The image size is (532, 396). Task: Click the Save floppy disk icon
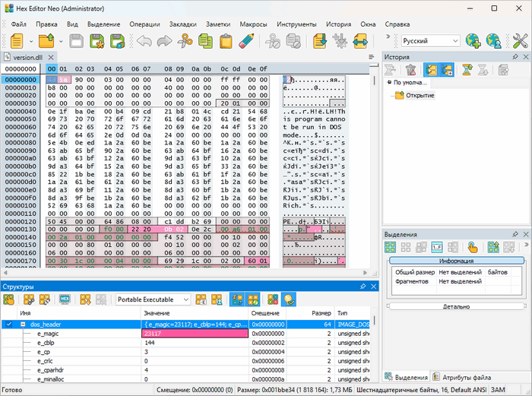(77, 41)
